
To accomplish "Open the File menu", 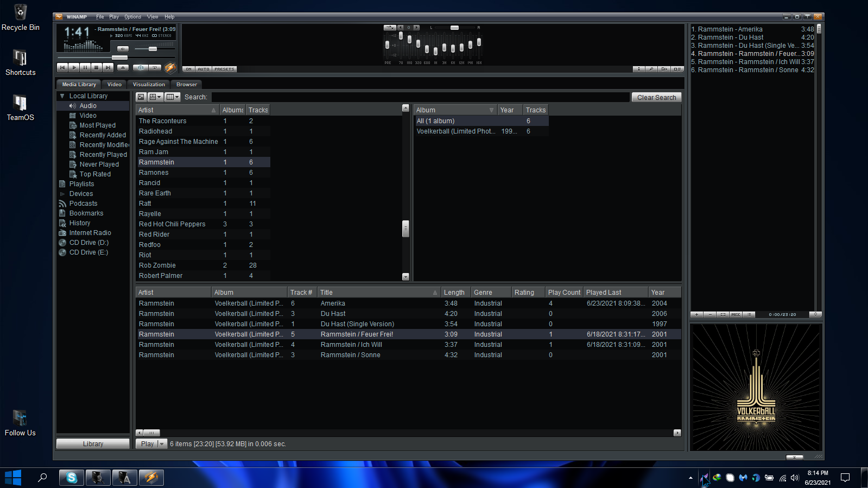I will point(100,17).
